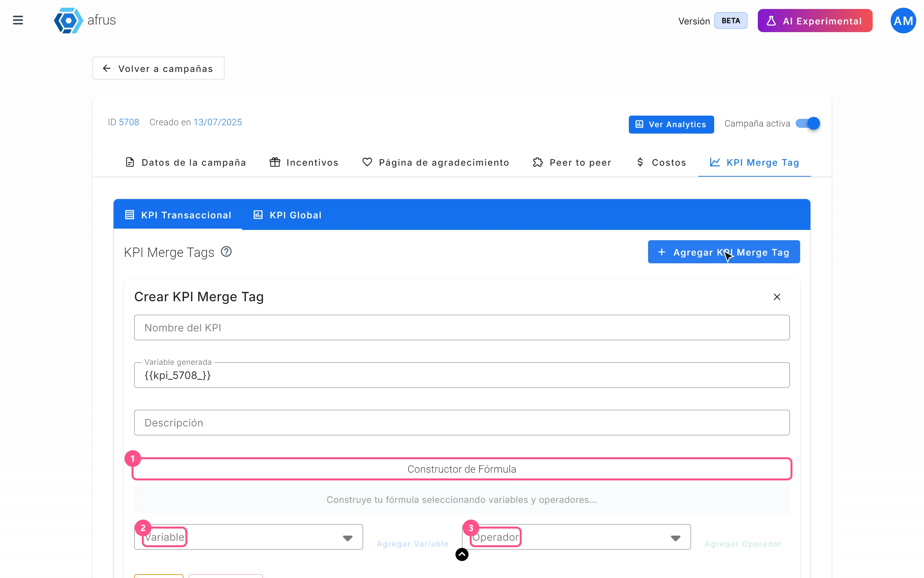Open the AM user avatar menu
The image size is (924, 578).
coord(903,21)
